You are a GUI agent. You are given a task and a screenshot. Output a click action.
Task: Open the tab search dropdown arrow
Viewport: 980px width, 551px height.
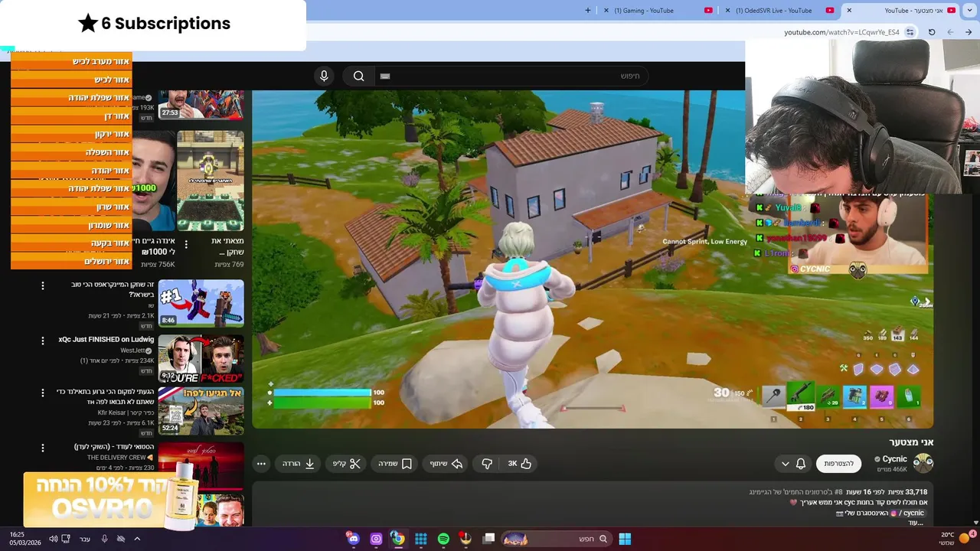(x=969, y=11)
